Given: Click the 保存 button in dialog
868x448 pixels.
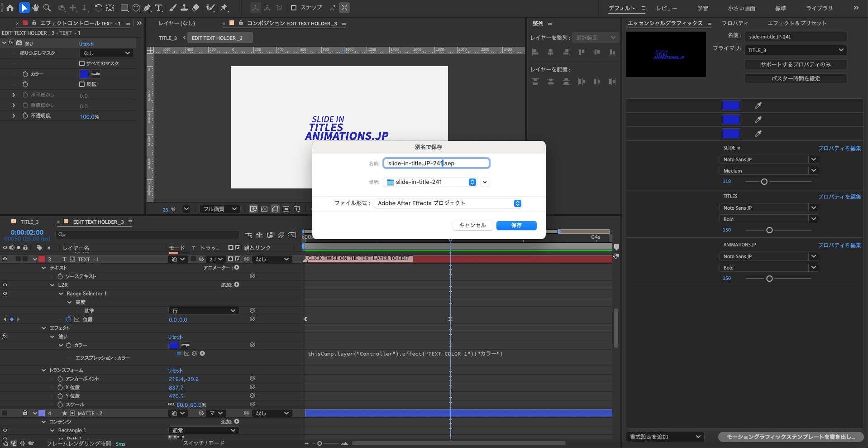Looking at the screenshot, I should pos(516,225).
